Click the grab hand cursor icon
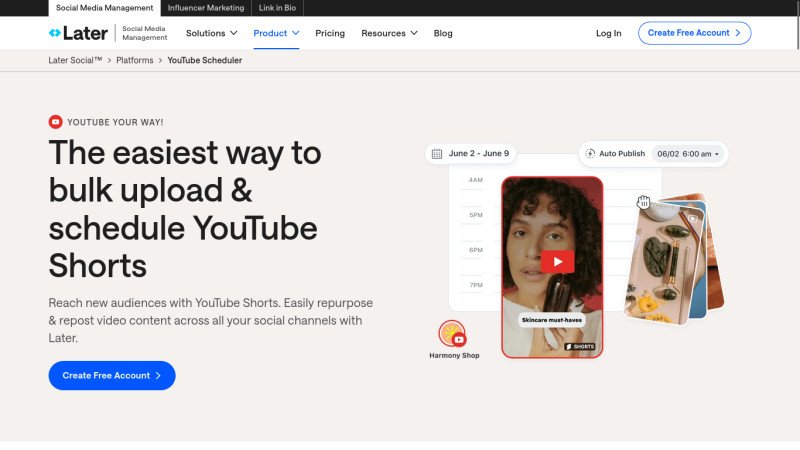The width and height of the screenshot is (800, 450). [644, 202]
